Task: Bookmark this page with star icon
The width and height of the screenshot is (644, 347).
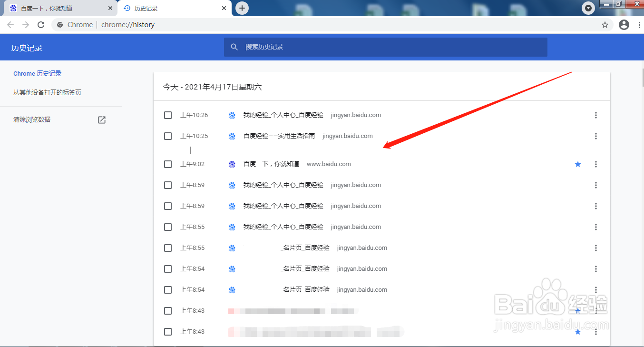Action: (x=605, y=25)
